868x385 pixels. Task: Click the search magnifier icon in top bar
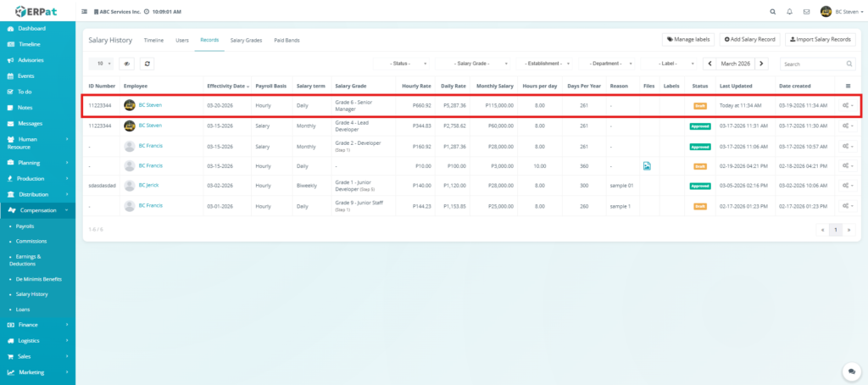coord(771,12)
